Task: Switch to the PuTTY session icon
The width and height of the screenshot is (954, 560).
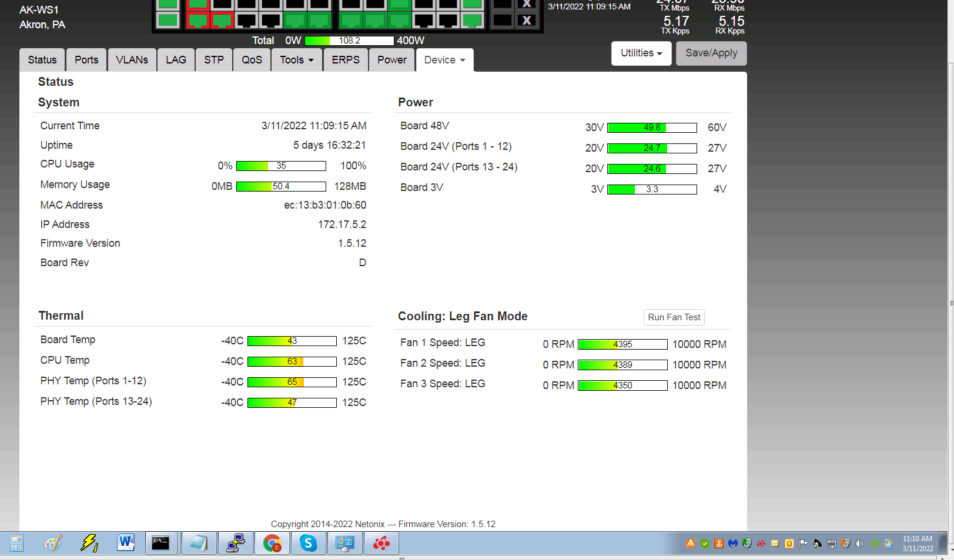Action: click(x=236, y=543)
